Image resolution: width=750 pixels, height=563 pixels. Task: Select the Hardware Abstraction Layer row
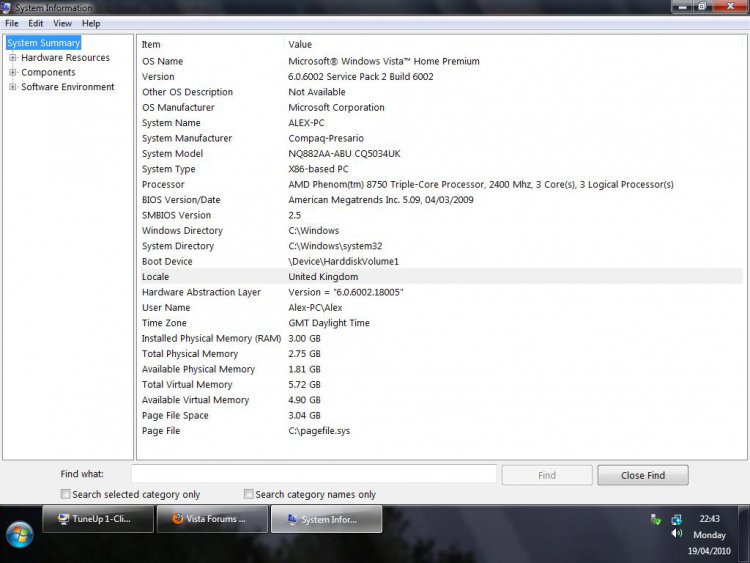coord(441,292)
